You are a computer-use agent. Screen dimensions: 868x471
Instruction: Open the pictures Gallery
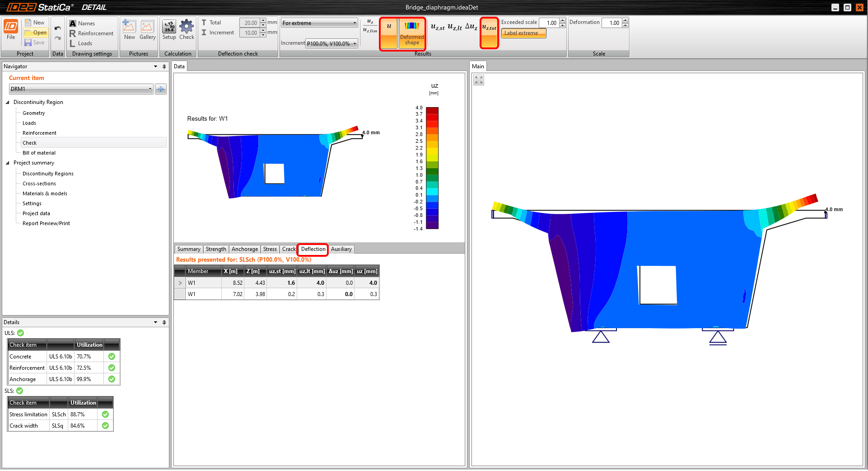coord(147,29)
